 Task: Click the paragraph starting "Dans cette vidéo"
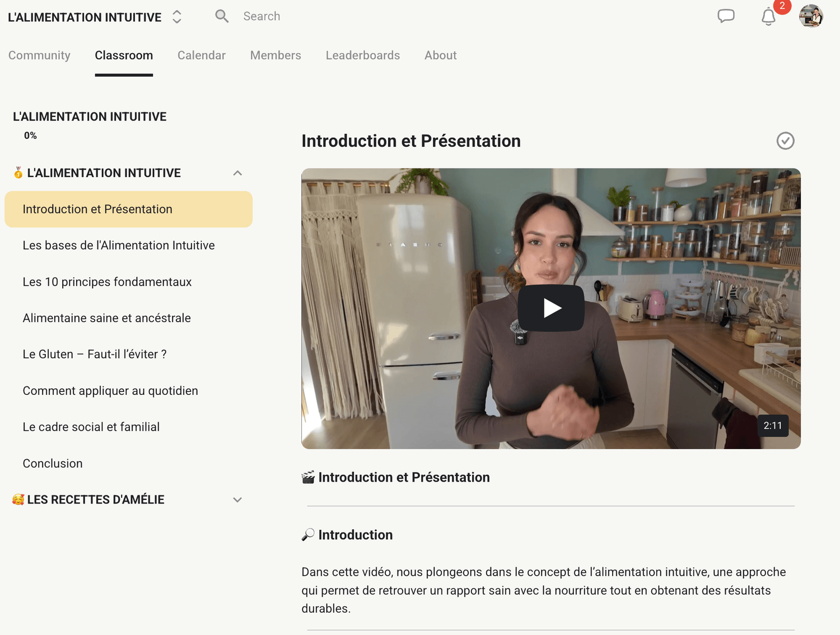point(544,590)
